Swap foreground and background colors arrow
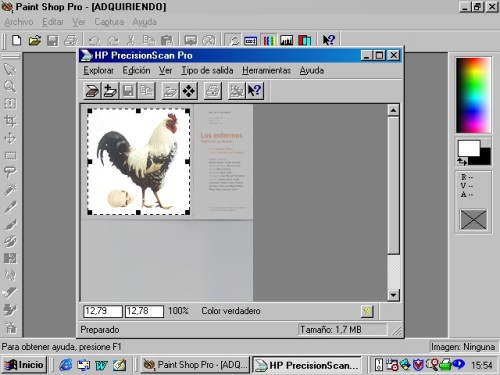The image size is (500, 375). (x=462, y=162)
